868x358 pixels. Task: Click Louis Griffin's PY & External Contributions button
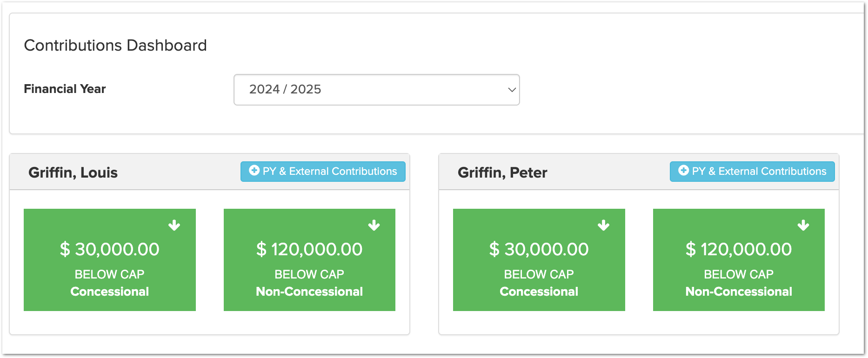click(323, 172)
